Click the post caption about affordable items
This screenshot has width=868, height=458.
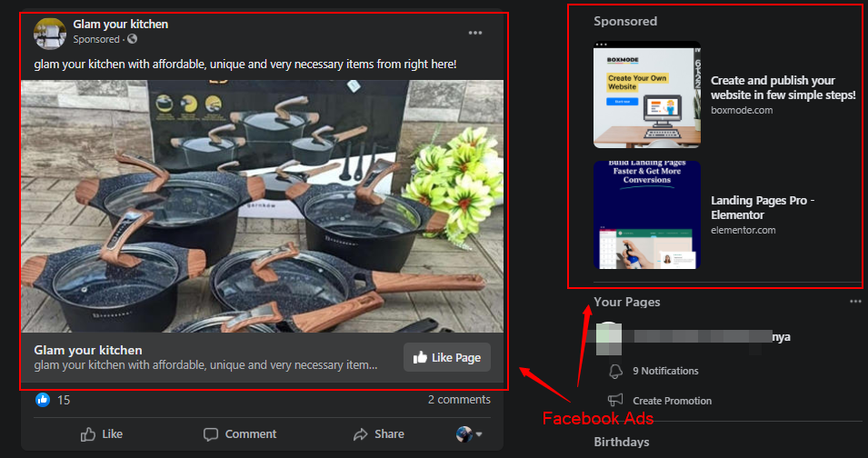pos(245,65)
